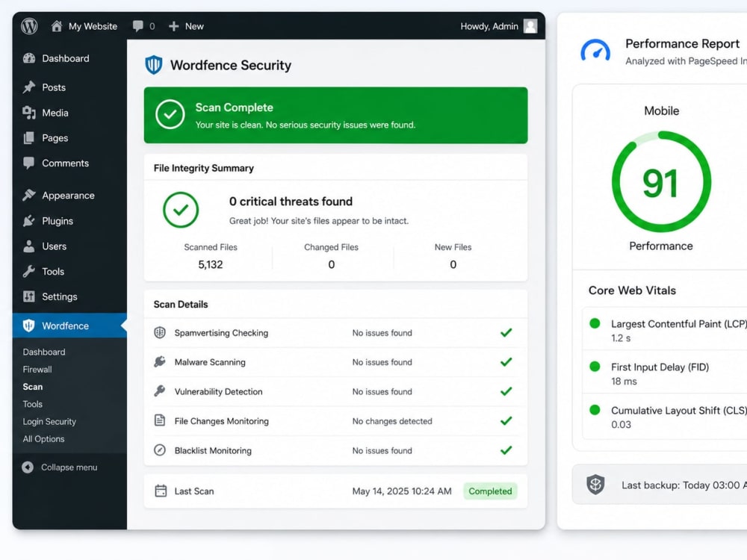Click the Pages icon in sidebar
747x560 pixels.
(29, 138)
